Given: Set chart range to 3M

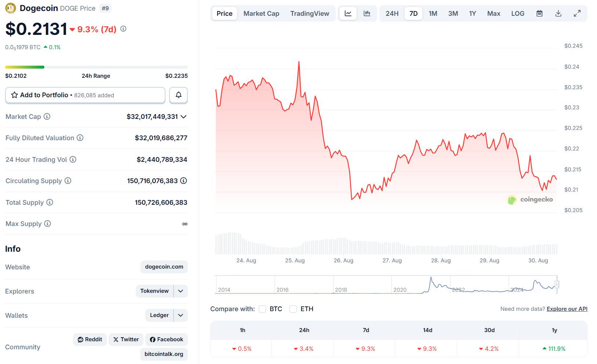Looking at the screenshot, I should tap(453, 14).
